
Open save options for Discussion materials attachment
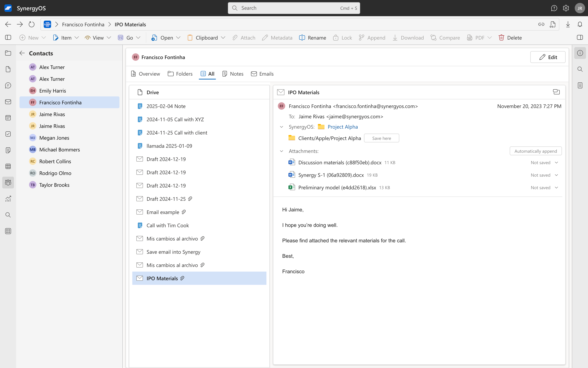(x=556, y=163)
